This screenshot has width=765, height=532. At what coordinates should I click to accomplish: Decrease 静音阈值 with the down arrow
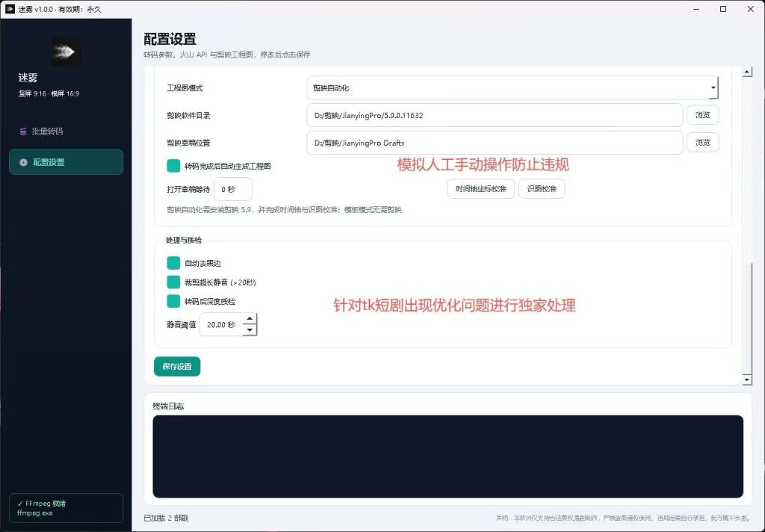[x=250, y=330]
